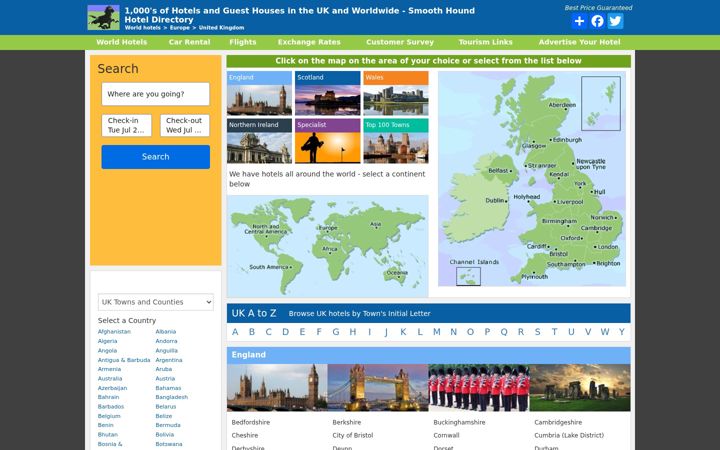Screen dimensions: 720x450
Task: Share via the Twitter icon
Action: [615, 21]
